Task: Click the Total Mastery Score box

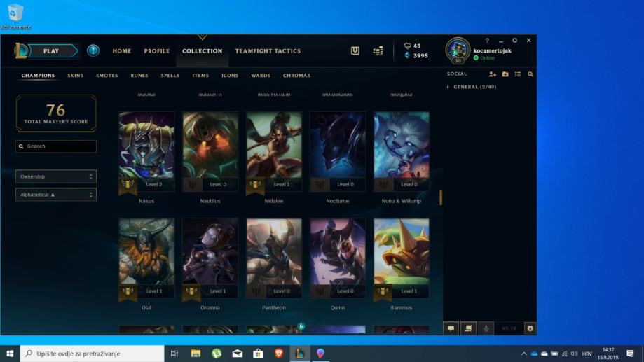Action: 56,113
